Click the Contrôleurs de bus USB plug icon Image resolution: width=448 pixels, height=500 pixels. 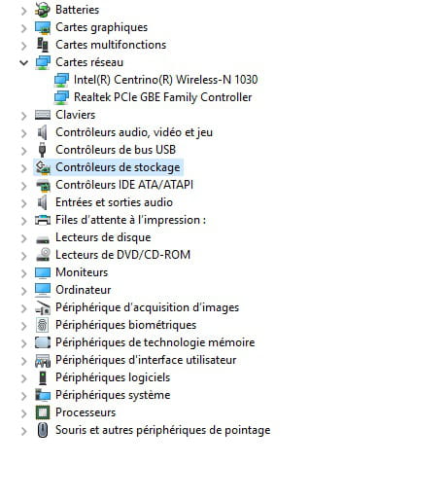[42, 150]
